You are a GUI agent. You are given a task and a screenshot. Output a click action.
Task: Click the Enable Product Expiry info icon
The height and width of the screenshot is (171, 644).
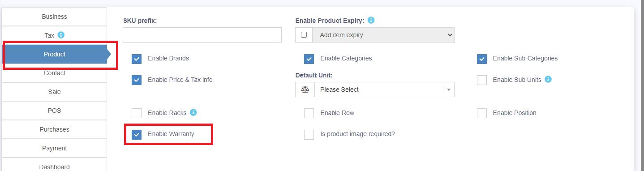371,21
